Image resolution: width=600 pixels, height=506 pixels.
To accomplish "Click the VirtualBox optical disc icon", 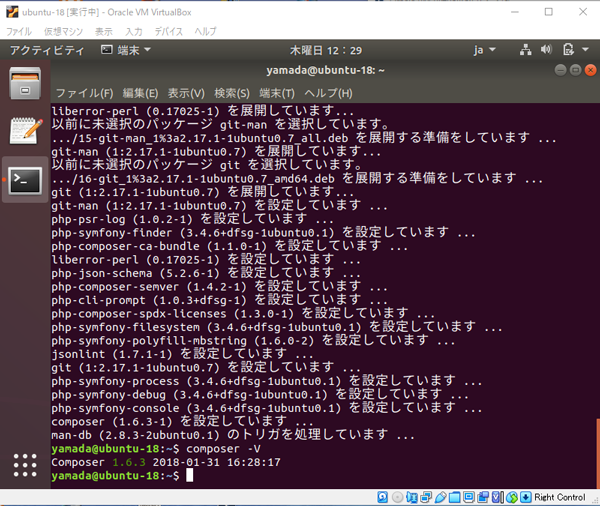I will click(x=398, y=497).
